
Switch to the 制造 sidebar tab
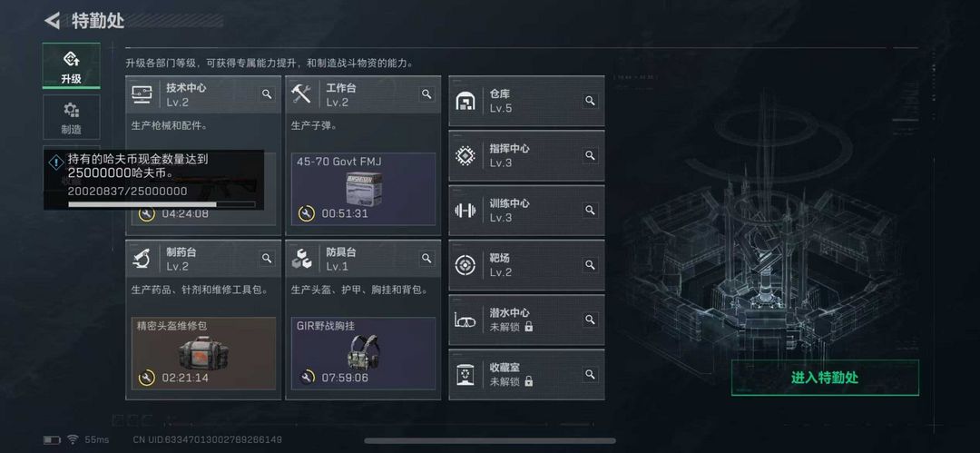pos(72,117)
